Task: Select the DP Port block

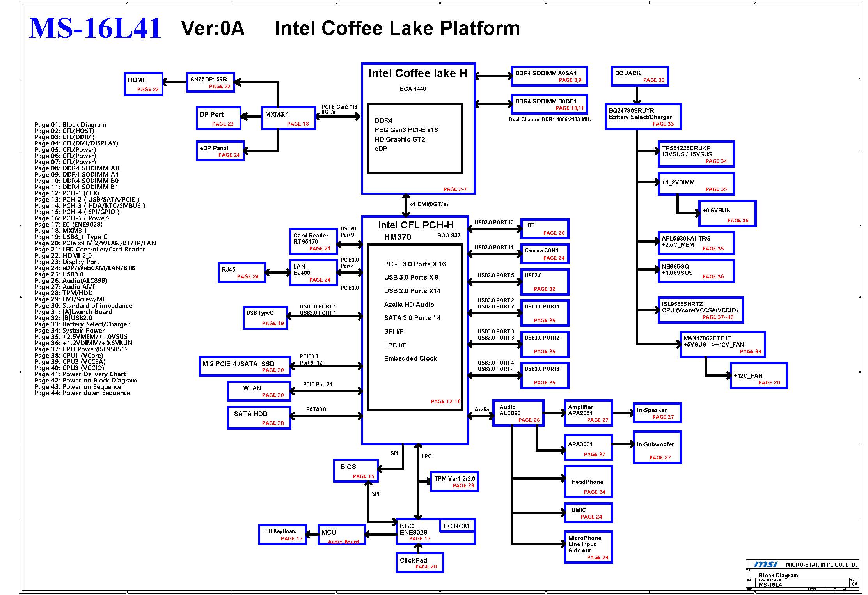Action: click(x=218, y=118)
